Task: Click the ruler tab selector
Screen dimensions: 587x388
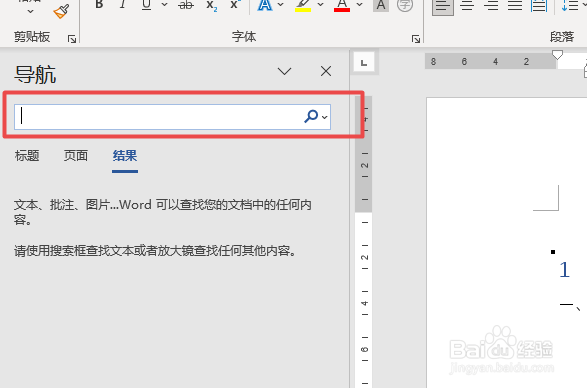Action: 364,63
